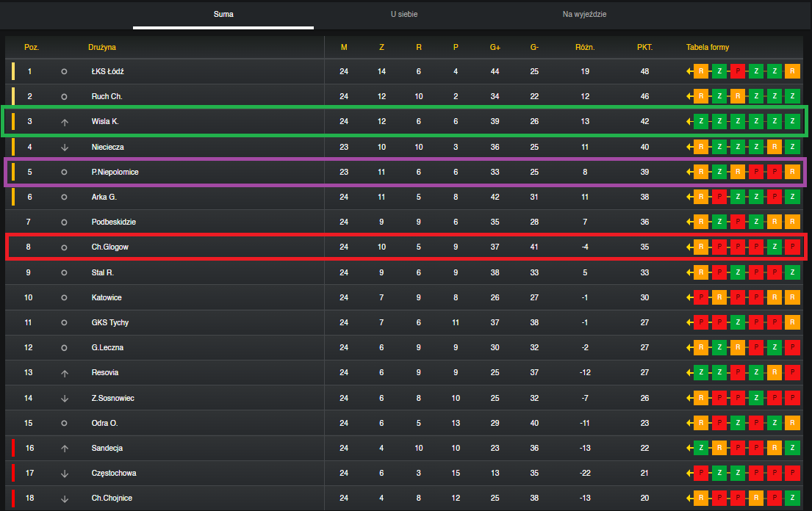This screenshot has height=511, width=812.
Task: Click the down arrow icon beside Ch.Chojnice
Action: tap(65, 499)
